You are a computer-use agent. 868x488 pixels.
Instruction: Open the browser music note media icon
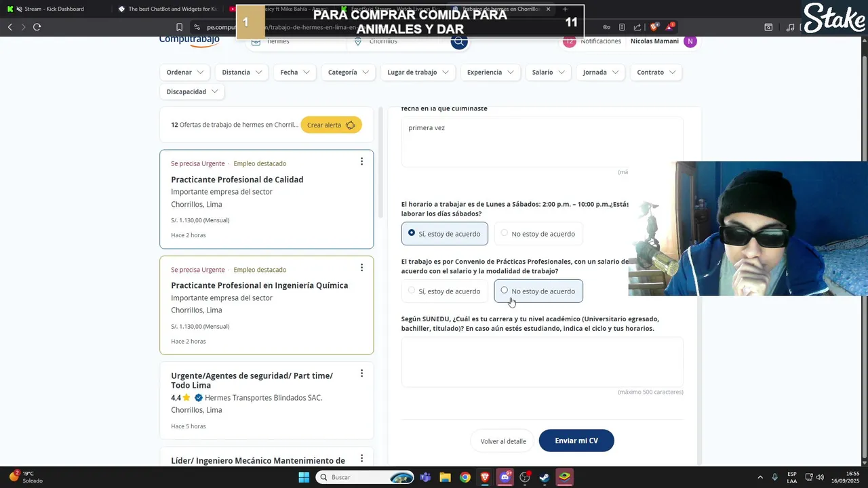pos(790,27)
